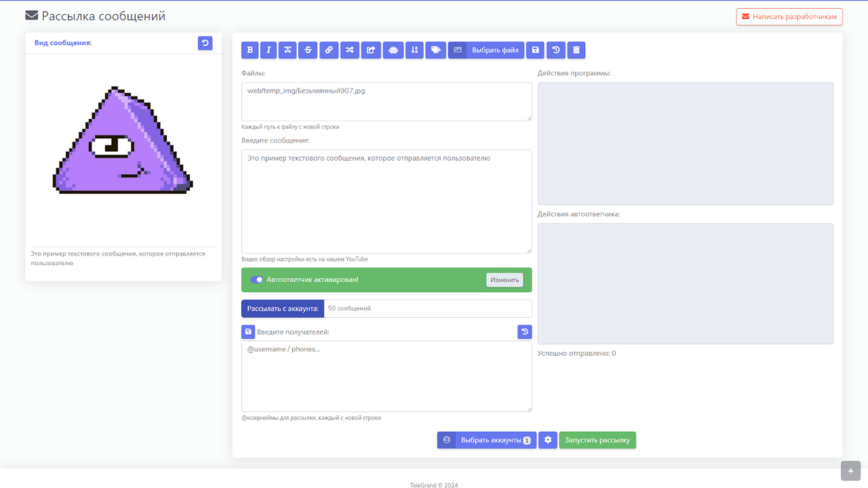Click 'Изменить' autoresponder button
Image resolution: width=868 pixels, height=488 pixels.
505,280
